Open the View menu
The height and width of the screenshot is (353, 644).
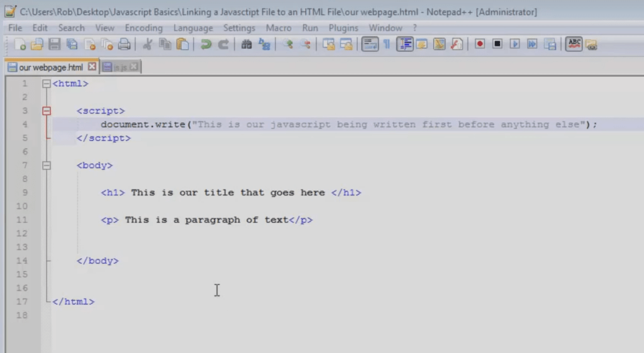click(x=105, y=28)
